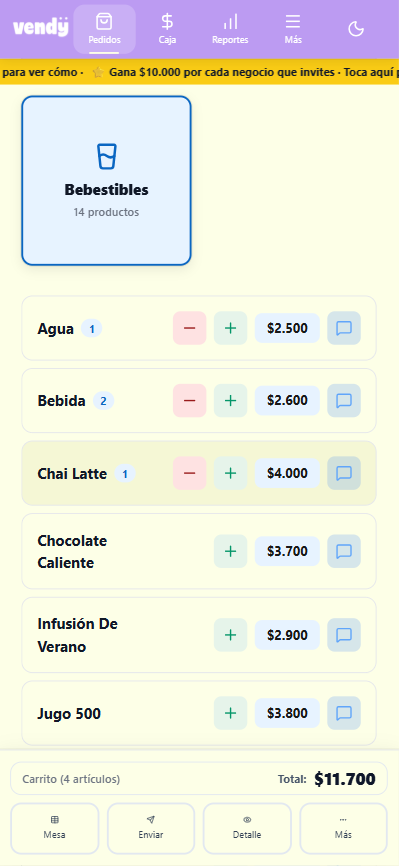Image resolution: width=399 pixels, height=866 pixels.
Task: Open the Pedidos tab
Action: coord(104,29)
